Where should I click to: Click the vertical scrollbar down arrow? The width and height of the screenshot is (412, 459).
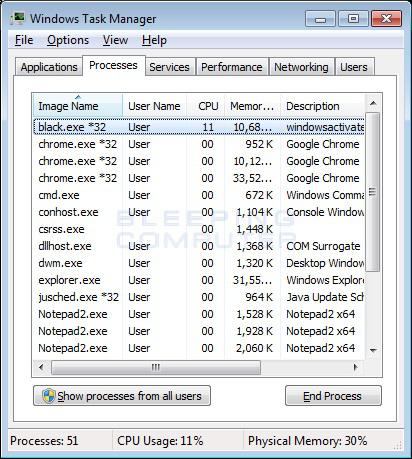coord(373,350)
